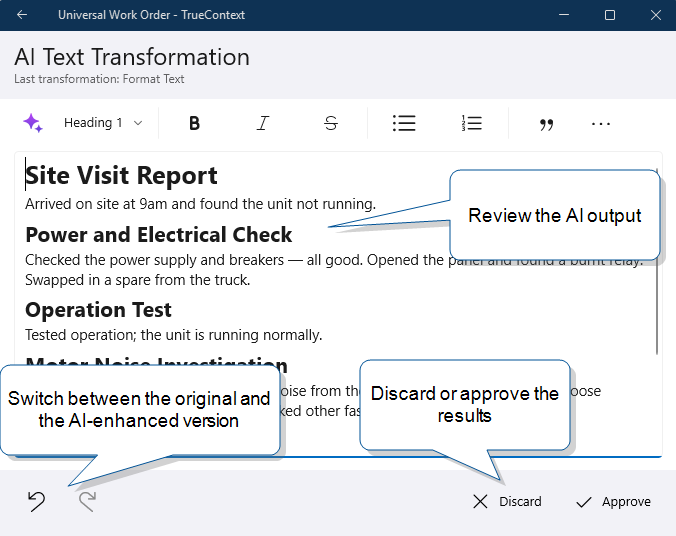Click the Operation Test heading
Viewport: 676px width, 536px height.
click(x=98, y=310)
